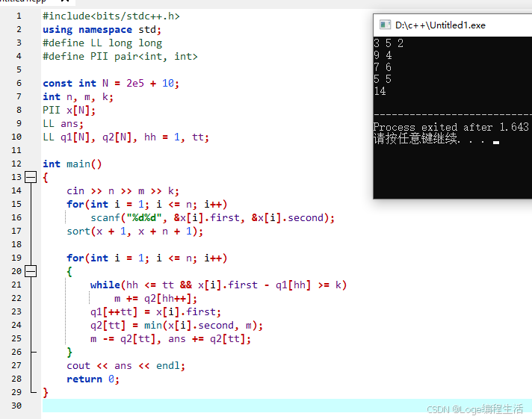Click the 'int main()' function header
The image size is (532, 419).
(x=72, y=164)
